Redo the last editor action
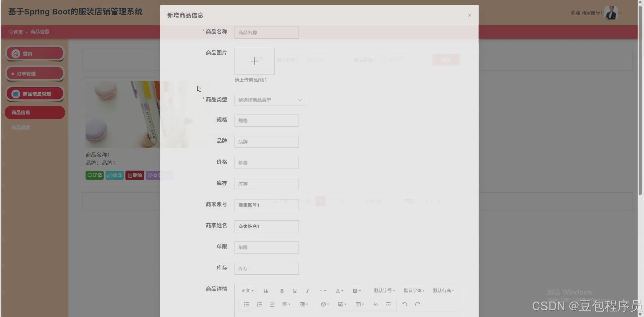This screenshot has height=317, width=644. point(418,304)
